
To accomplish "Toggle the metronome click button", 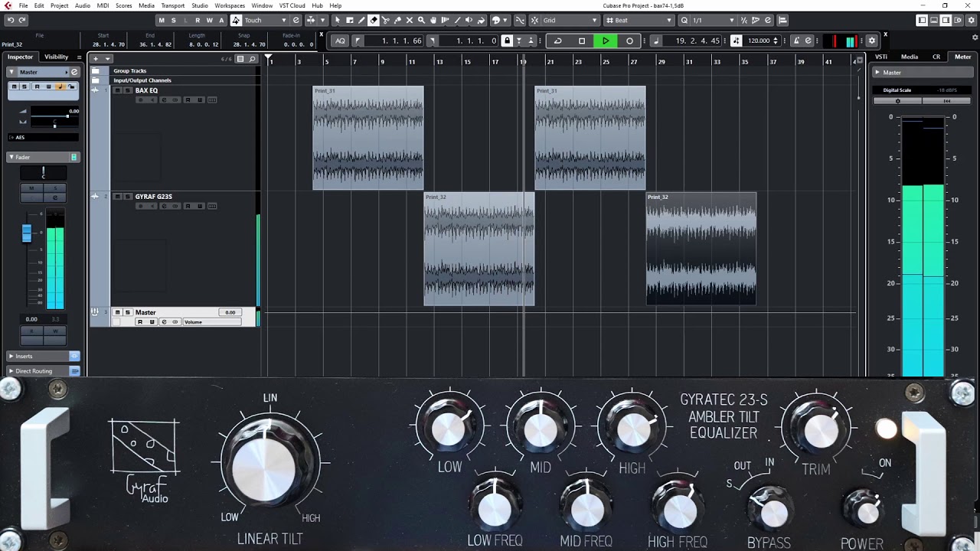I will (797, 41).
